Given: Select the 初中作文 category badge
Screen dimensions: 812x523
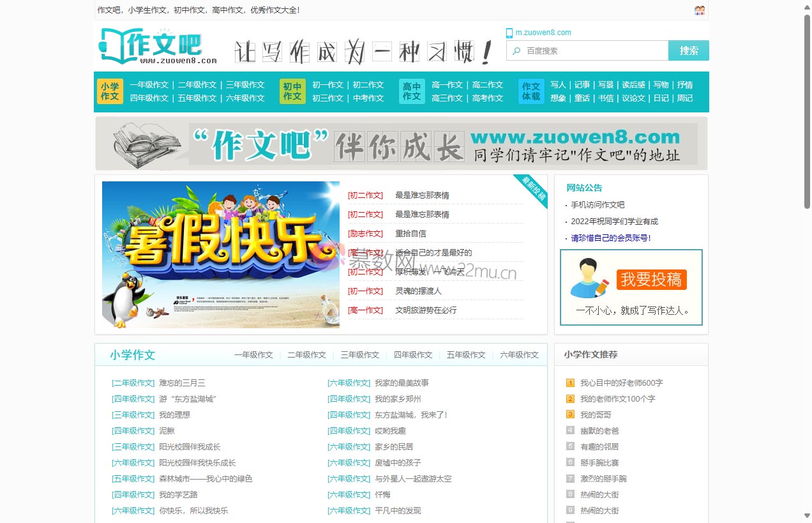Looking at the screenshot, I should click(292, 91).
